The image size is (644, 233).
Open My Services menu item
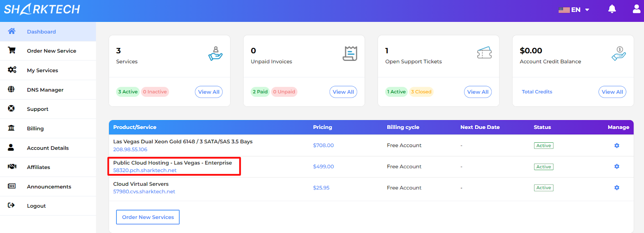coord(48,70)
